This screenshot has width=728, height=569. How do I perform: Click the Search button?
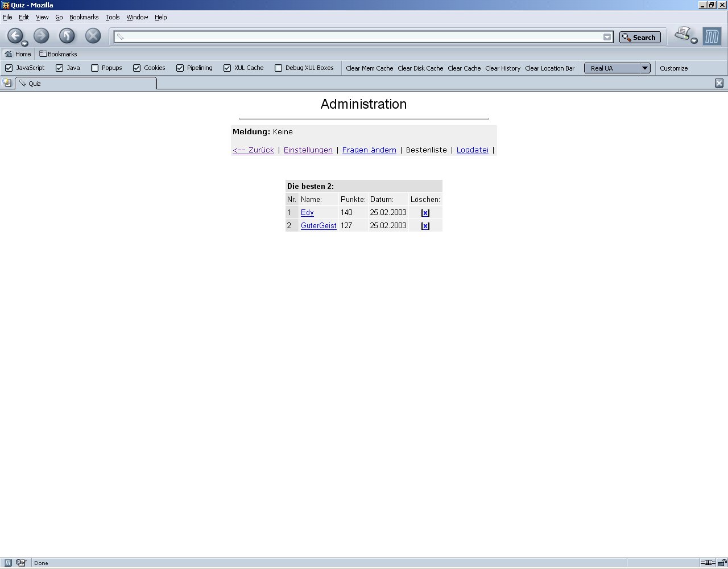pos(640,37)
